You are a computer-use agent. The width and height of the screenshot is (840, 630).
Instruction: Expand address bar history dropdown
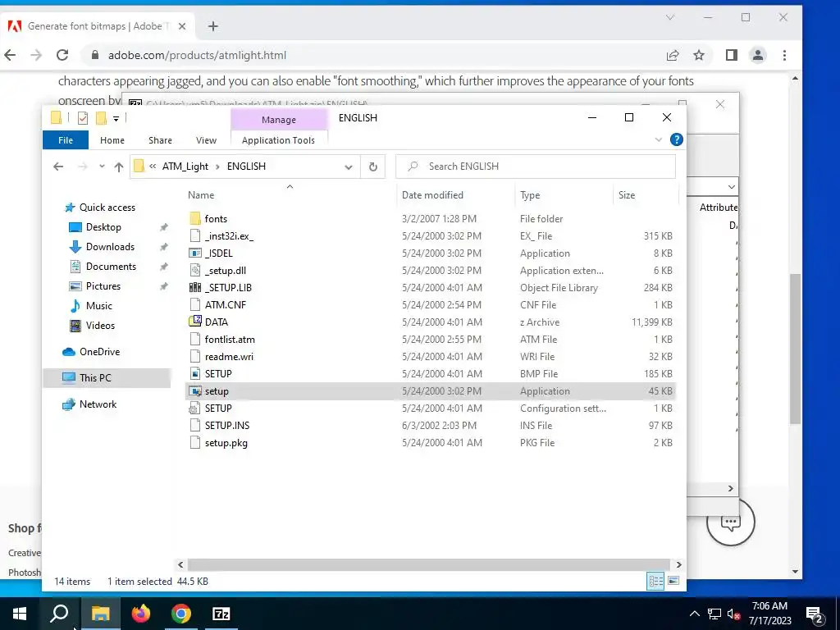[x=348, y=167]
